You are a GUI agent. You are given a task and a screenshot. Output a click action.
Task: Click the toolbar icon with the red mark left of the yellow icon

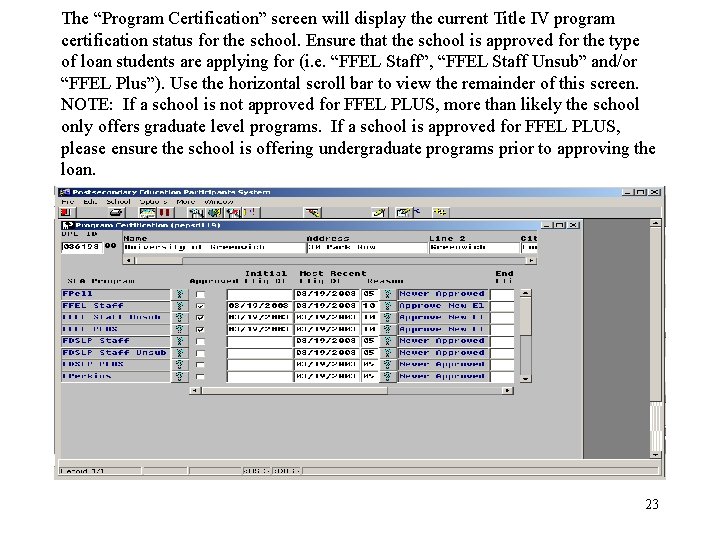tap(233, 213)
